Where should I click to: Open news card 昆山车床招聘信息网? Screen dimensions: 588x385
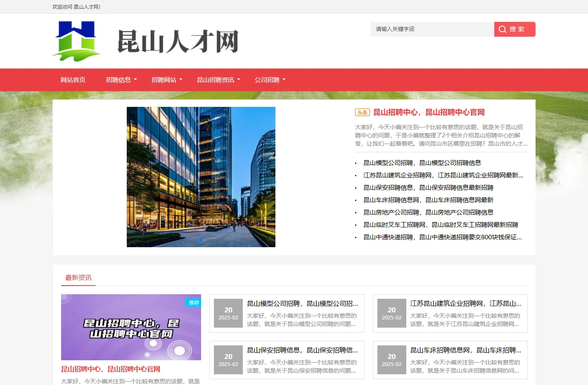coord(450,360)
